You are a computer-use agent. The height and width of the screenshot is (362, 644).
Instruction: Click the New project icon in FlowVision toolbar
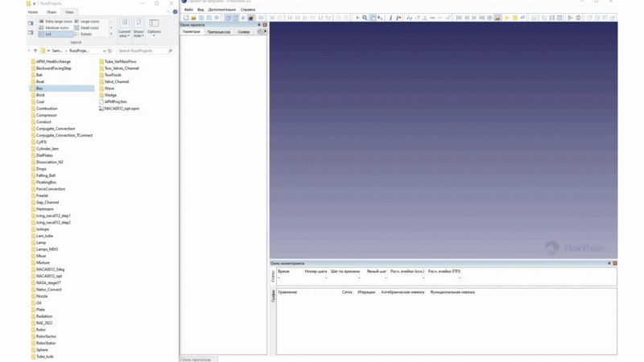pos(186,18)
